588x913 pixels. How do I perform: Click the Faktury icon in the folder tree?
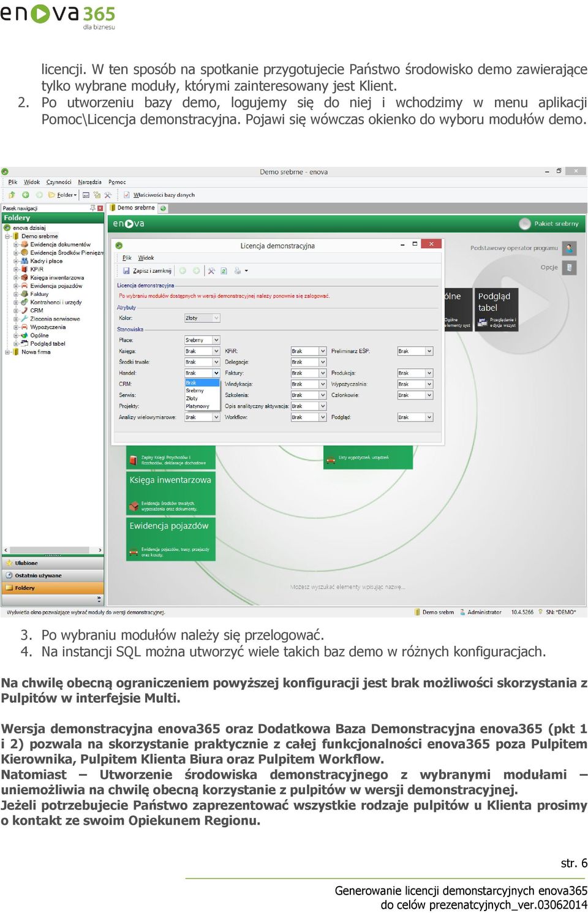pyautogui.click(x=24, y=294)
